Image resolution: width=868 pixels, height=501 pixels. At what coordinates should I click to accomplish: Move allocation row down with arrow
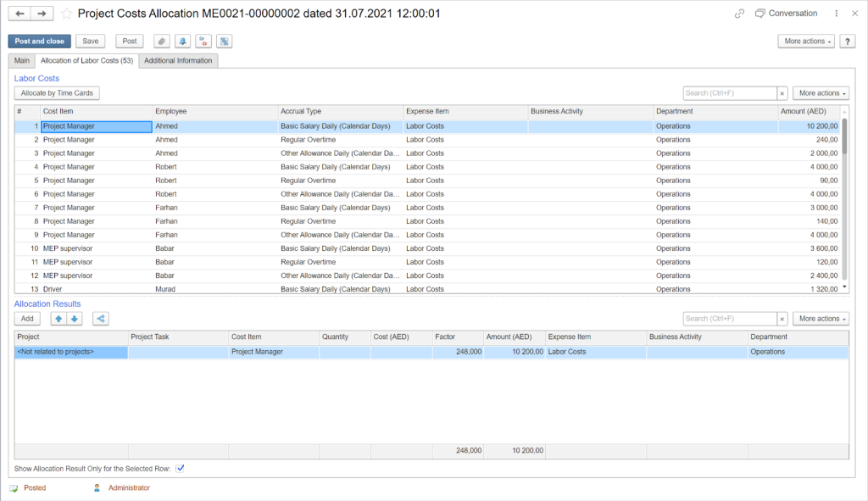tap(75, 318)
